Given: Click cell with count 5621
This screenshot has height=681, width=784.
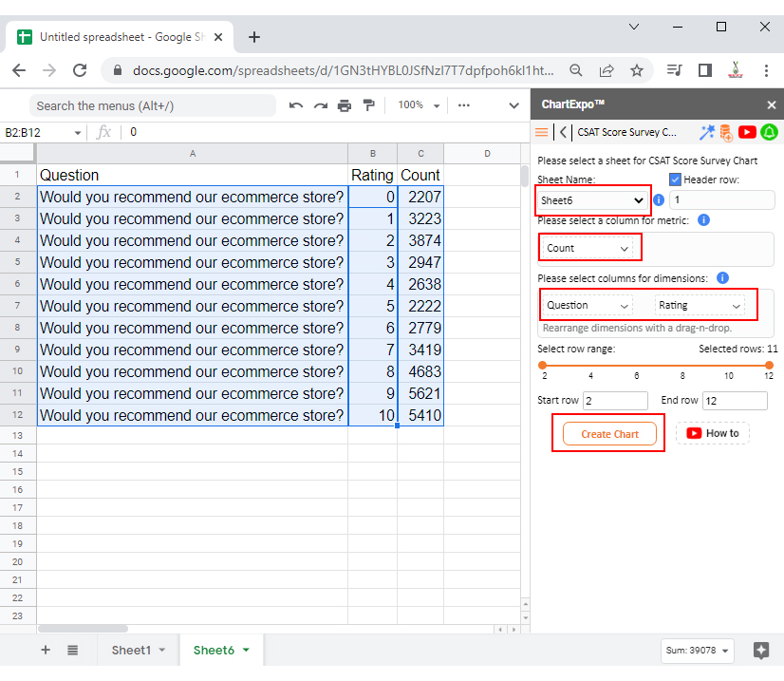Looking at the screenshot, I should pyautogui.click(x=420, y=394).
